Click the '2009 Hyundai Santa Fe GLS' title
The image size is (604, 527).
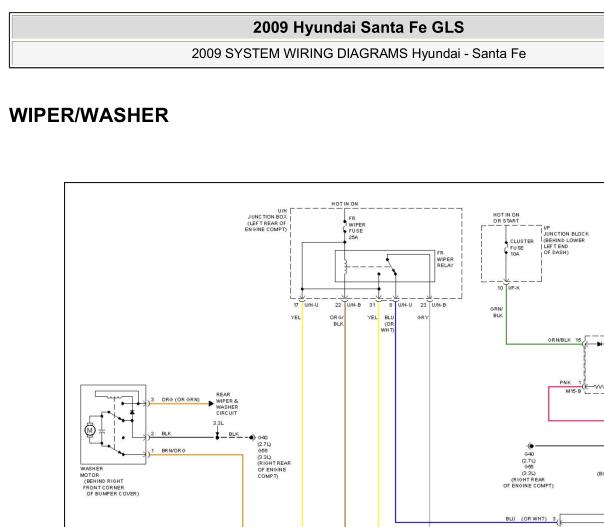pos(358,27)
